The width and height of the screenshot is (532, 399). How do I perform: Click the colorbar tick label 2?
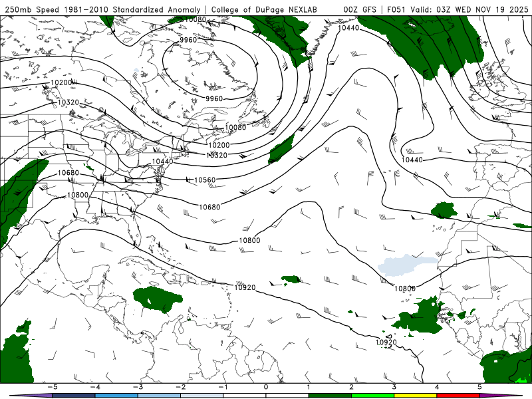352,387
